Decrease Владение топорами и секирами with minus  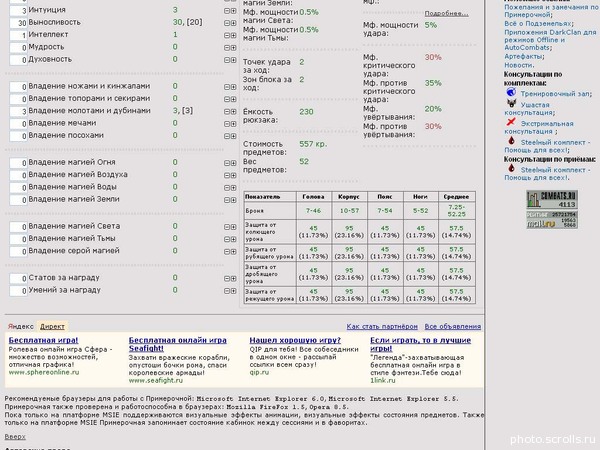pyautogui.click(x=227, y=99)
